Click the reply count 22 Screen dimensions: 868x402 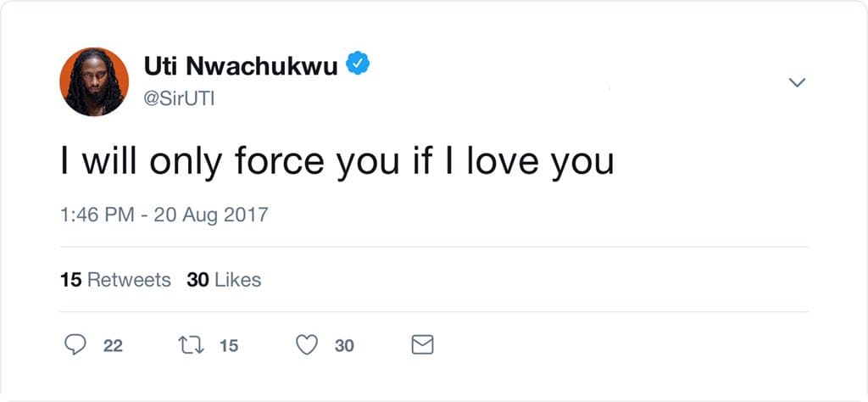tap(113, 345)
